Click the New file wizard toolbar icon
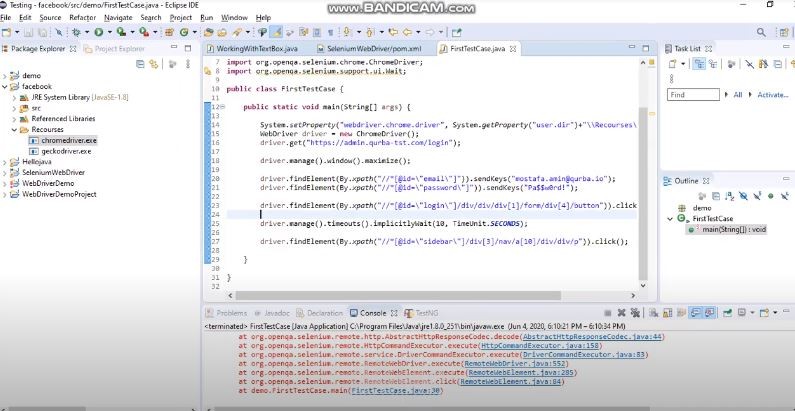The width and height of the screenshot is (795, 411). (6, 32)
